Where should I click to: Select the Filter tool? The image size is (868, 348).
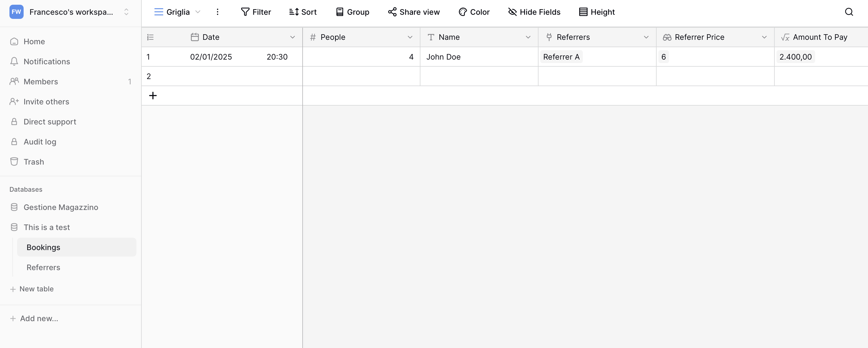(256, 12)
